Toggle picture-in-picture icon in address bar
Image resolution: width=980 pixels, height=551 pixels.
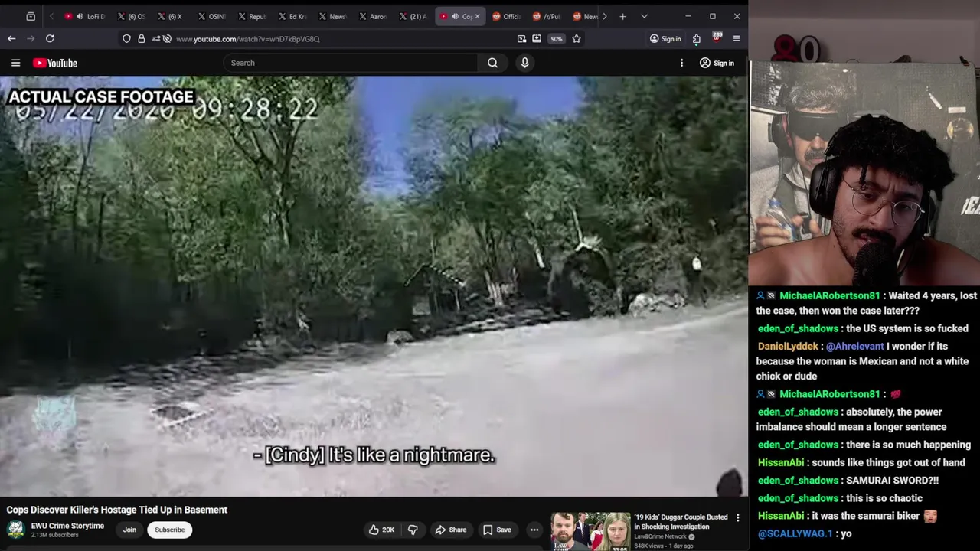522,38
